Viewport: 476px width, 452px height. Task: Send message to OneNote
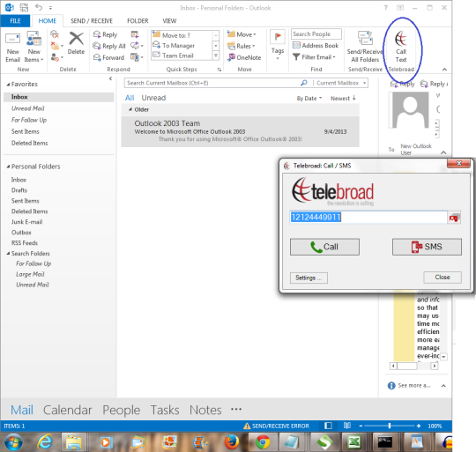click(244, 57)
